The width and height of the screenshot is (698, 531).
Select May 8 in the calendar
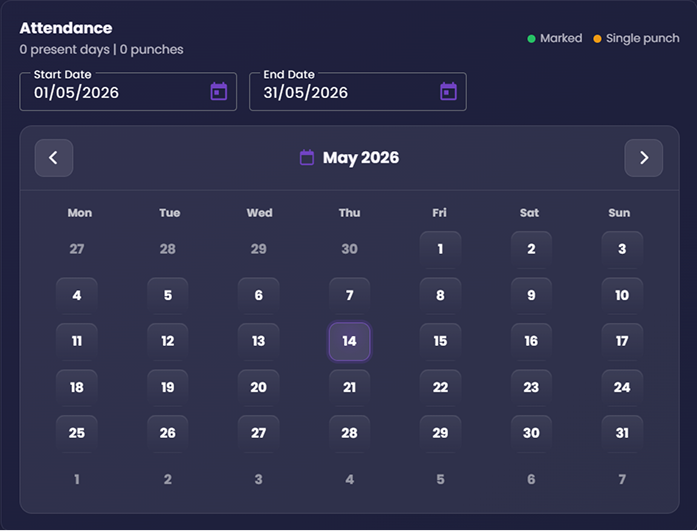pyautogui.click(x=440, y=296)
